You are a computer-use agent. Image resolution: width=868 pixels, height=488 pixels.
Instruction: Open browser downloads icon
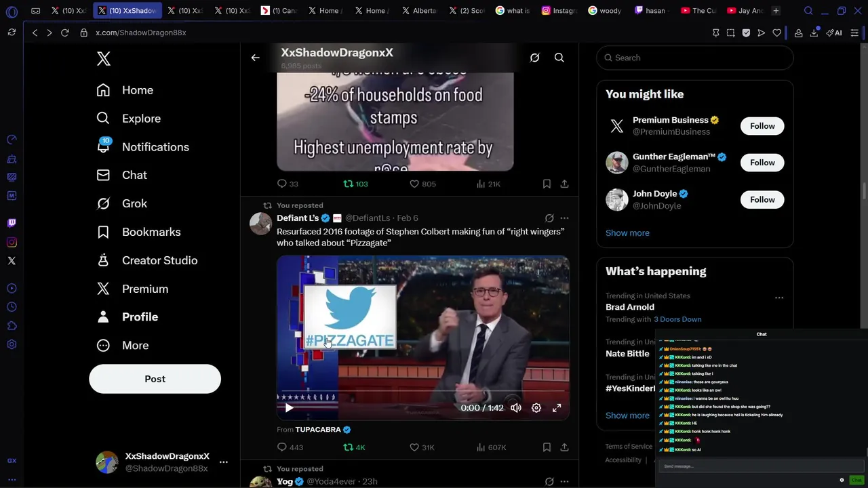pos(814,33)
